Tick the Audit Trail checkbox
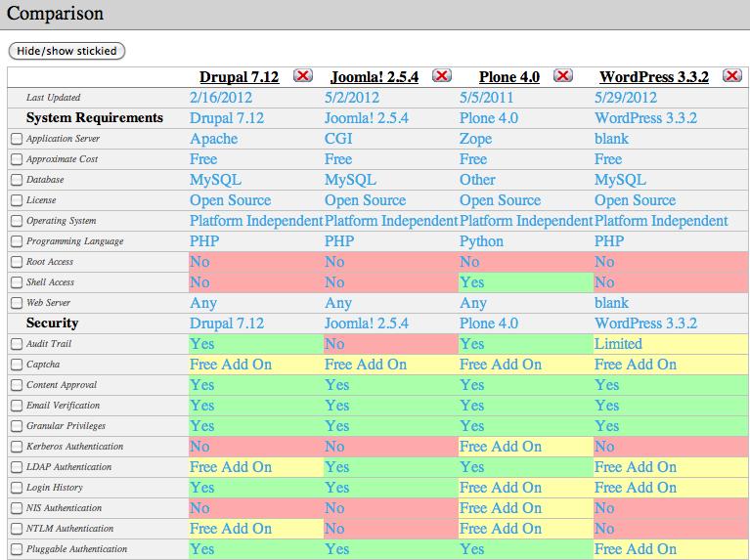Screen dimensions: 750x560 click(x=17, y=344)
